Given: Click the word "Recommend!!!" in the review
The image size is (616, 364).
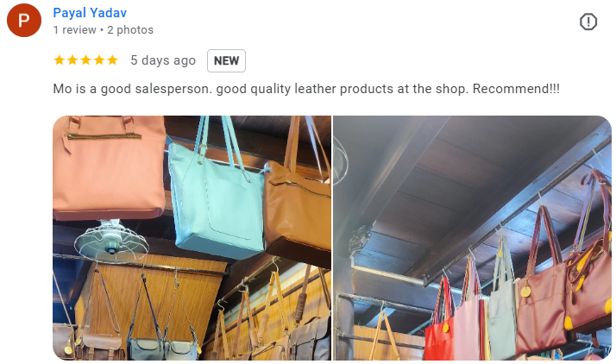Looking at the screenshot, I should pos(516,89).
